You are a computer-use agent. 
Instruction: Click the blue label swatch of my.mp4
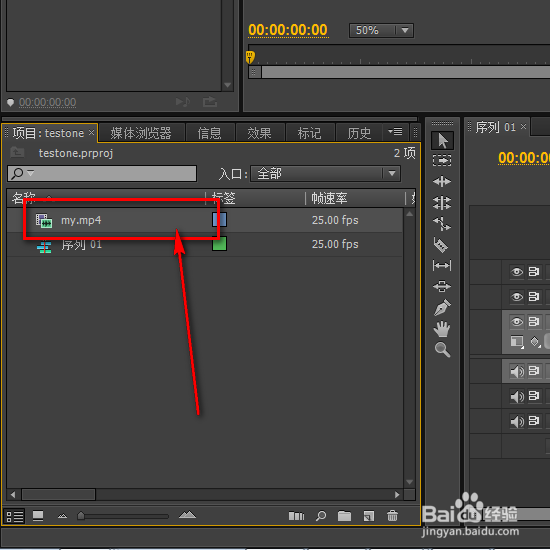click(x=219, y=220)
